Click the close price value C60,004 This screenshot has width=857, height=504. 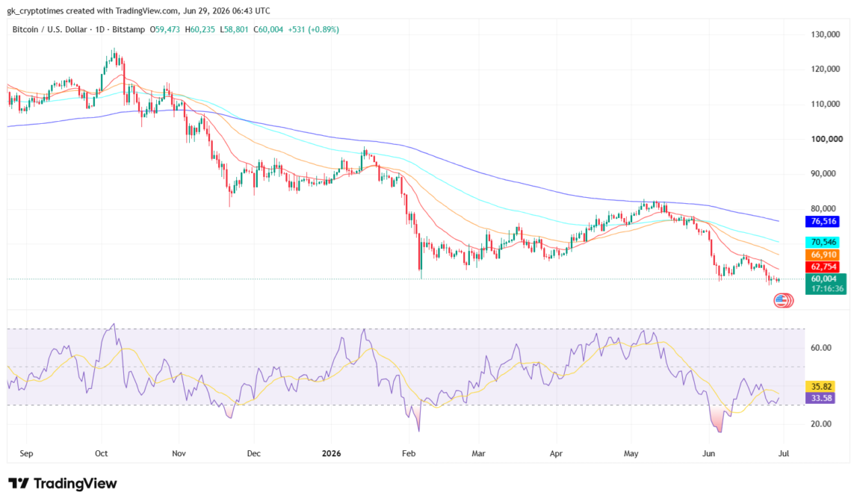268,29
